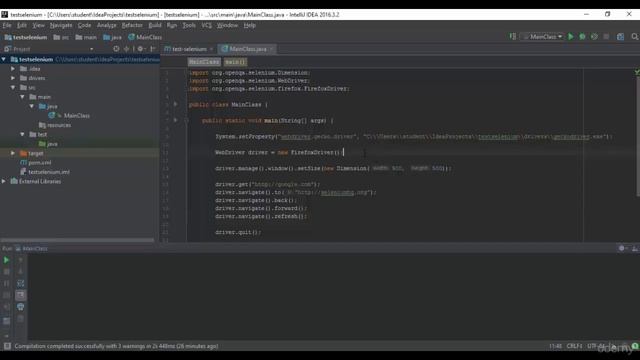Switch to the test-selenium editor tab

[x=189, y=49]
